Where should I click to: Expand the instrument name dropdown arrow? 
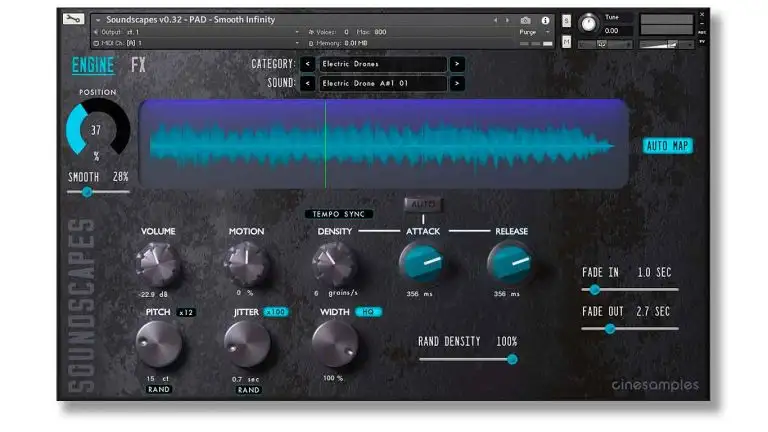click(x=98, y=20)
